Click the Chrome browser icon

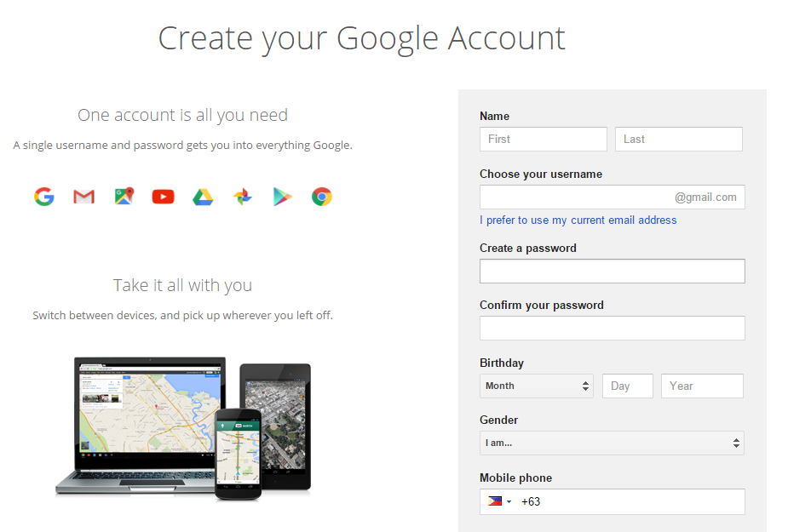tap(322, 197)
